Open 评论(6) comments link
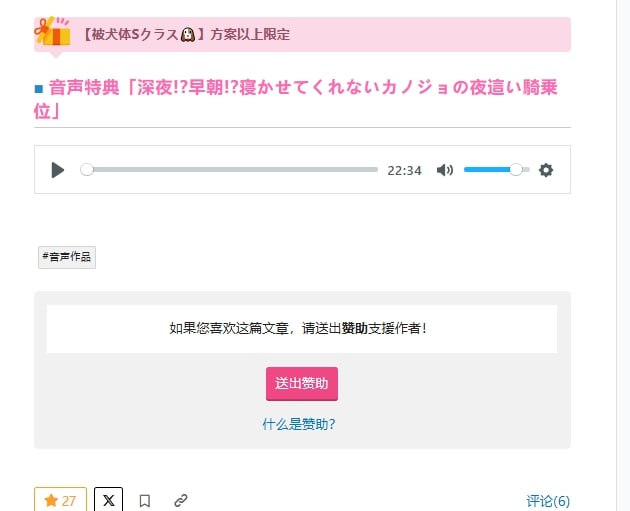Screen dimensions: 630x511 [547, 501]
